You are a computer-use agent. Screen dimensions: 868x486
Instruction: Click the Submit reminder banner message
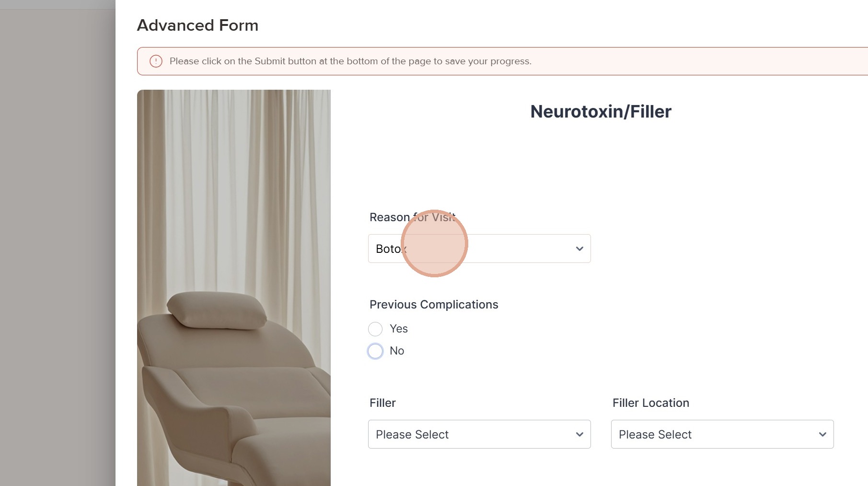point(350,61)
